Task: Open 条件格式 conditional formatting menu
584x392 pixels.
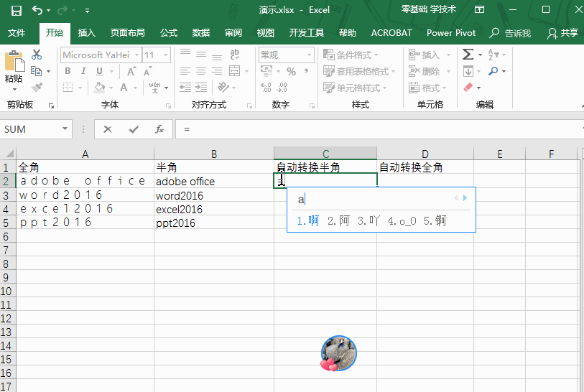Action: click(x=351, y=55)
